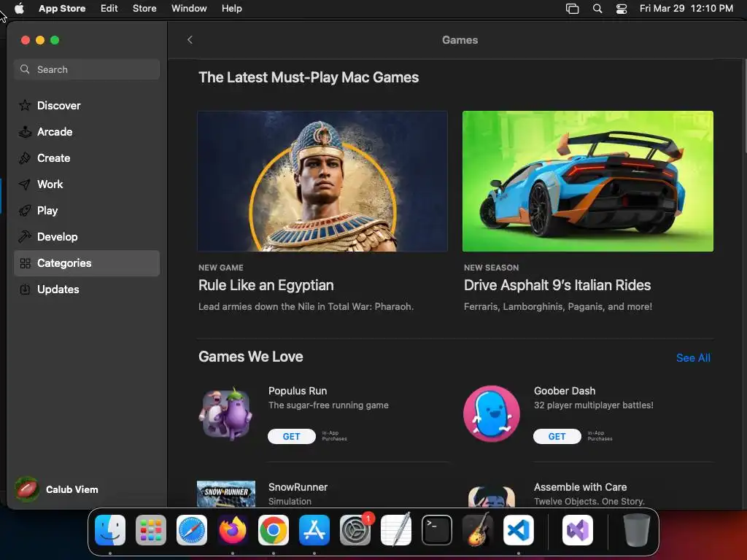Open the Help menu
The height and width of the screenshot is (560, 747).
pos(231,9)
